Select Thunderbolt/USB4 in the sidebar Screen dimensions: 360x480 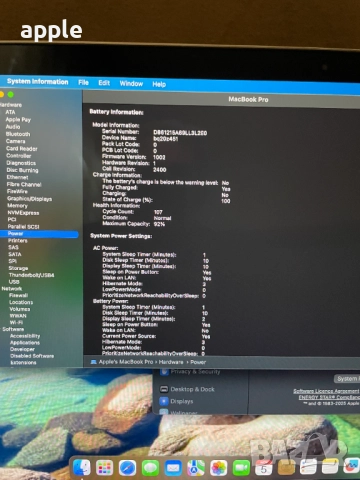31,275
